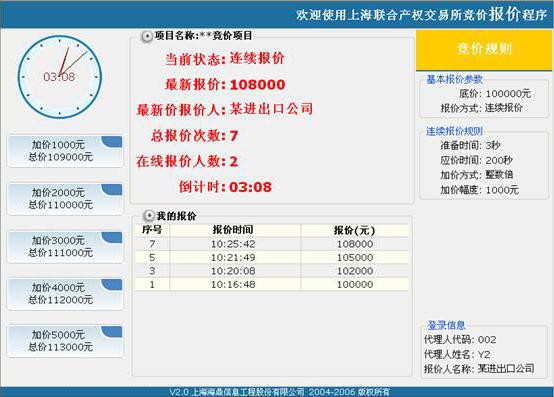Click the blue corner tab on 加价3000元
Image resolution: width=554 pixels, height=397 pixels.
tap(112, 237)
